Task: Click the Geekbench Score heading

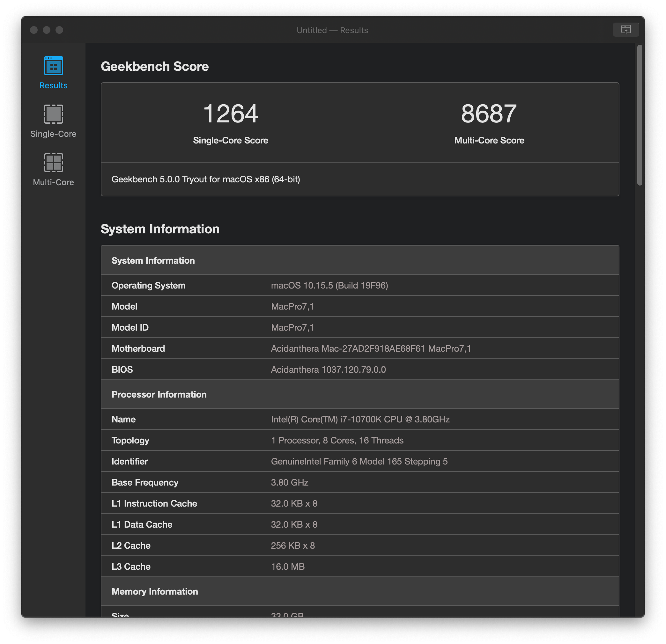Action: pos(155,66)
